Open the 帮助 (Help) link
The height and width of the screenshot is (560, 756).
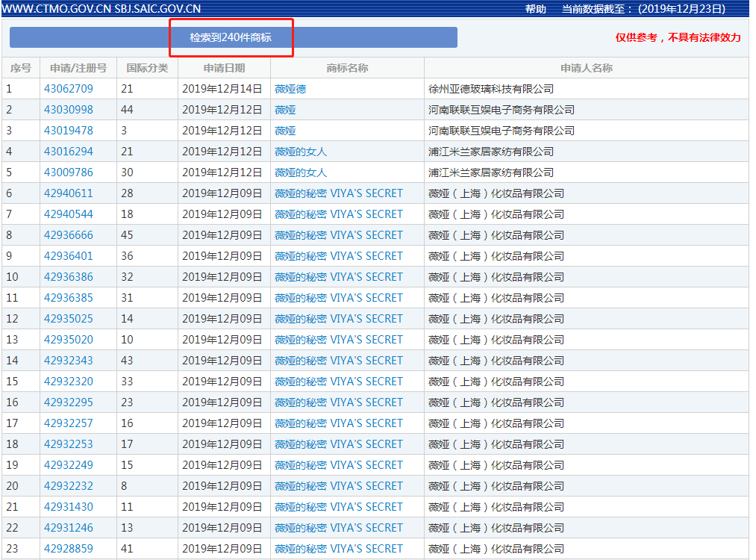534,9
